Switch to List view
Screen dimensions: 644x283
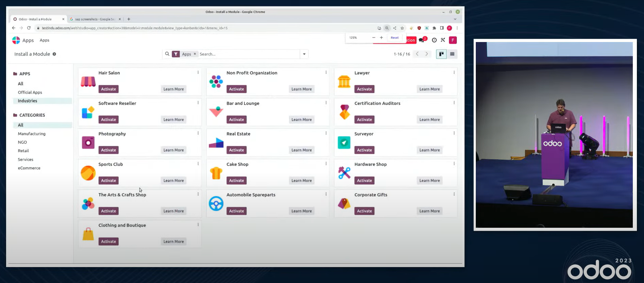pos(452,54)
